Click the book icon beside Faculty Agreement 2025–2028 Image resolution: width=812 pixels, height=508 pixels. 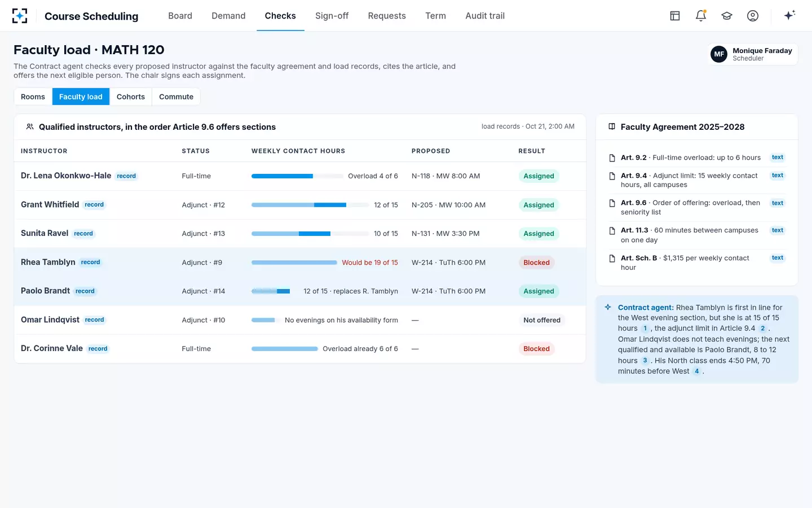(612, 127)
